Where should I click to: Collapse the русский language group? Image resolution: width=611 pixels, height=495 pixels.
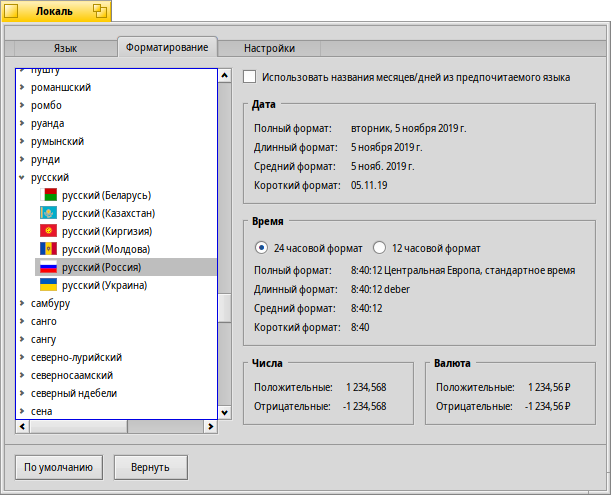[22, 177]
